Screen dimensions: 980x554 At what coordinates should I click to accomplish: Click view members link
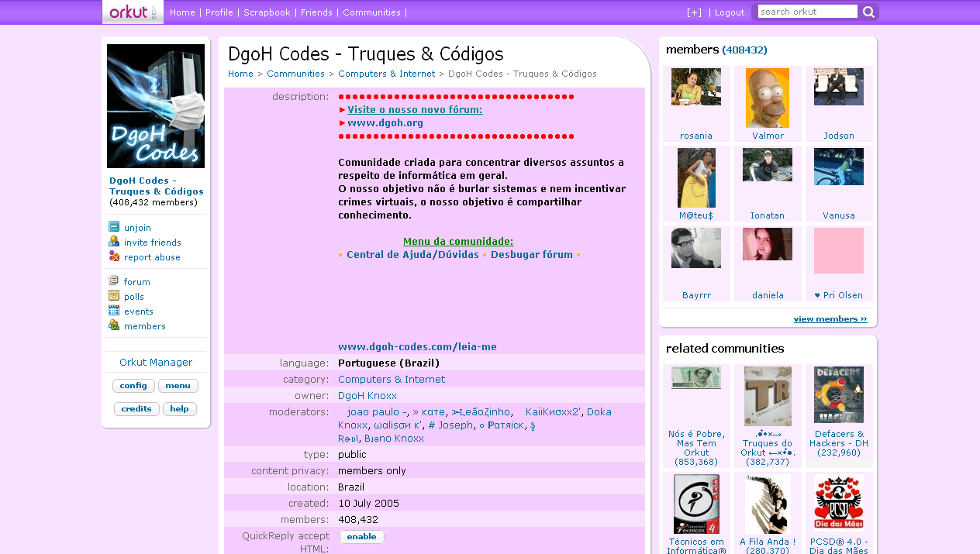pyautogui.click(x=830, y=319)
